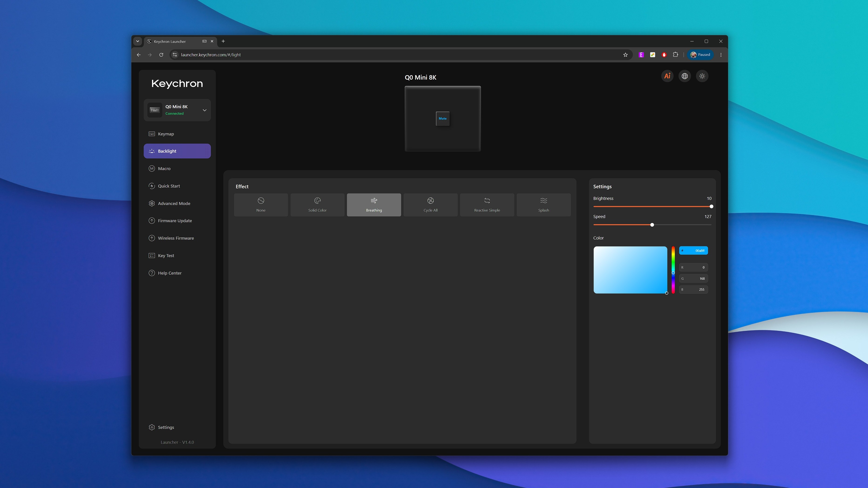Open new browser tab

[223, 41]
